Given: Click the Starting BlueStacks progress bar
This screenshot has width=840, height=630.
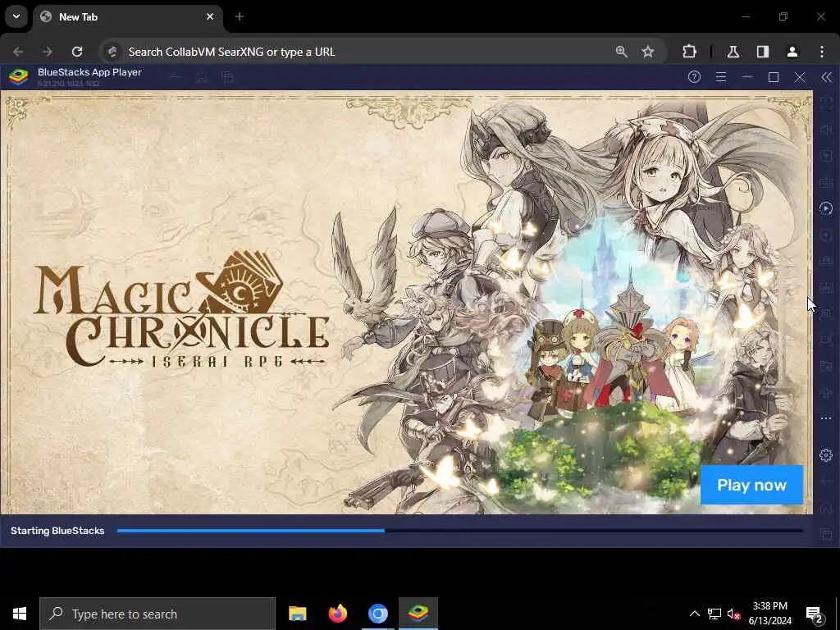Looking at the screenshot, I should tap(459, 531).
